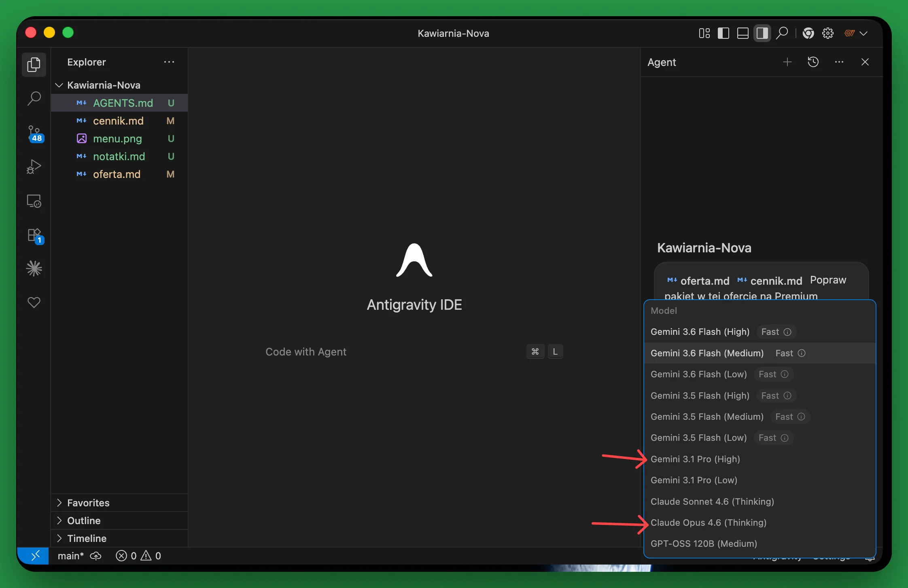
Task: Expand the Timeline section
Action: coord(119,538)
